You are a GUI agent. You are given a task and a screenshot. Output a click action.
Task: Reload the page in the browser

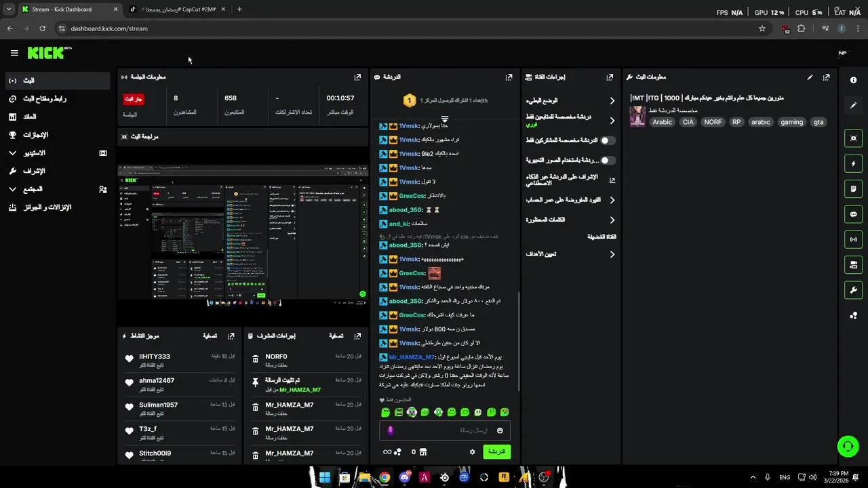42,28
